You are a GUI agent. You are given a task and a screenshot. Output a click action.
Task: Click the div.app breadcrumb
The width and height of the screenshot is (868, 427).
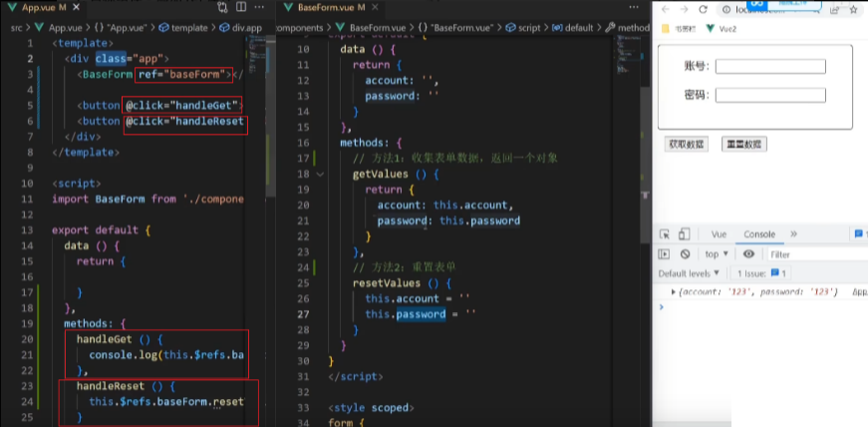240,28
